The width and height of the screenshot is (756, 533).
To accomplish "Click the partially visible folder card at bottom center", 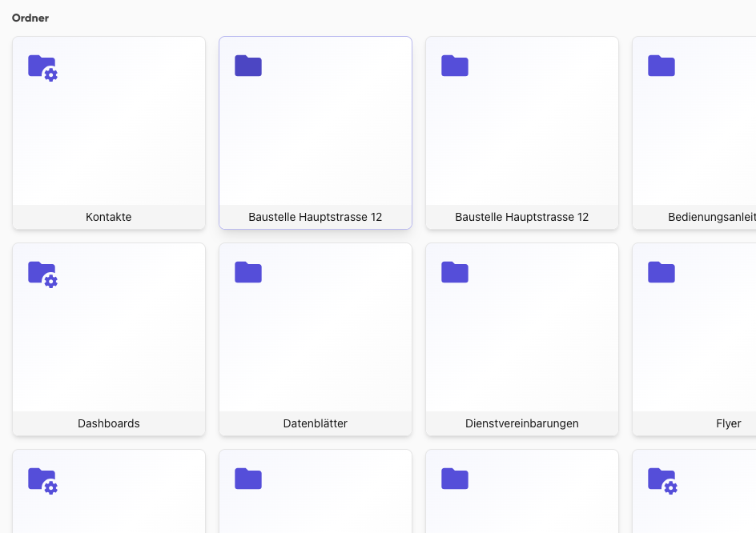I will pyautogui.click(x=315, y=491).
